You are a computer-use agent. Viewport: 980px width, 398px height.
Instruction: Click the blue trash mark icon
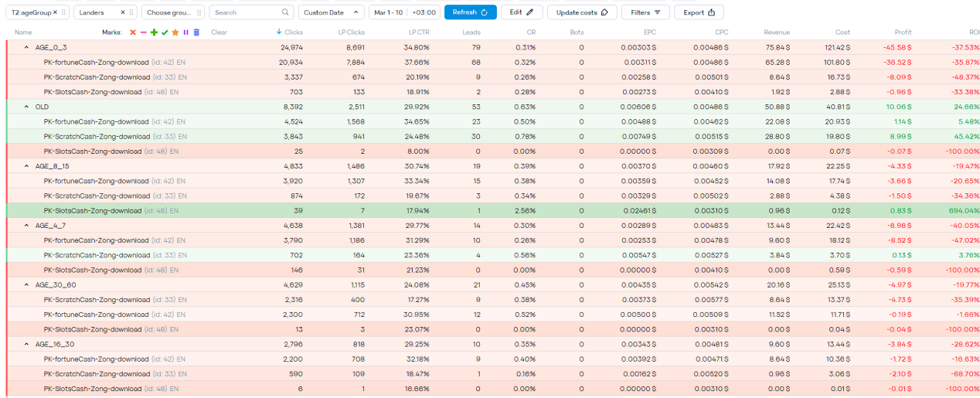[x=196, y=32]
